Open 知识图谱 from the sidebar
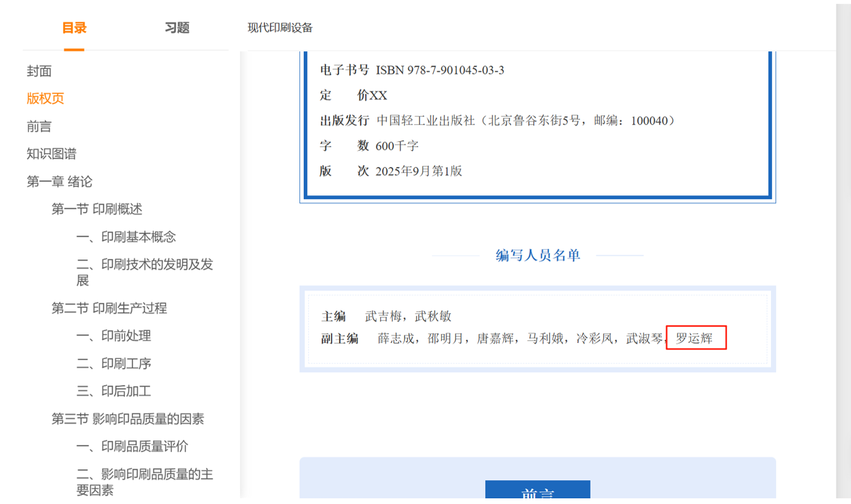This screenshot has width=851, height=504. [x=52, y=154]
